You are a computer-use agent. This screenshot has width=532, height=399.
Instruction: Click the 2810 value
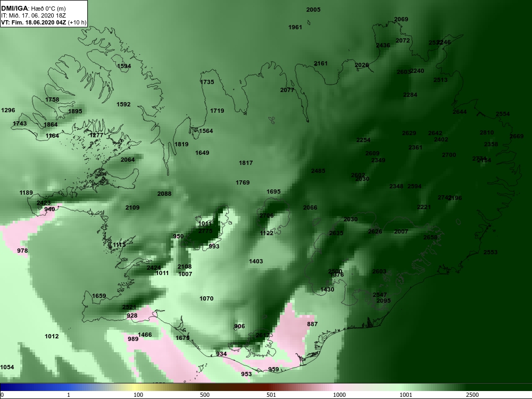click(x=487, y=132)
